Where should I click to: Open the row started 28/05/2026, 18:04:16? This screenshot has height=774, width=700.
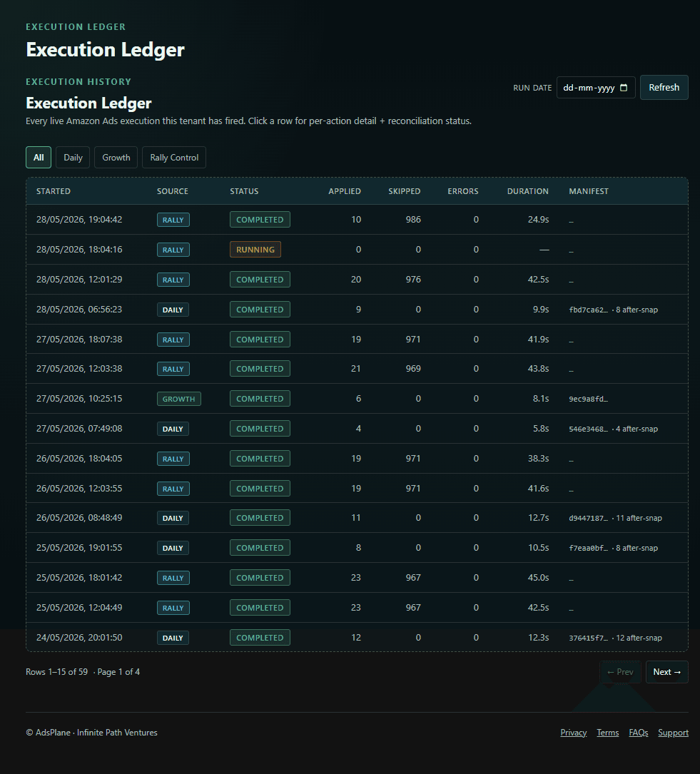click(357, 249)
